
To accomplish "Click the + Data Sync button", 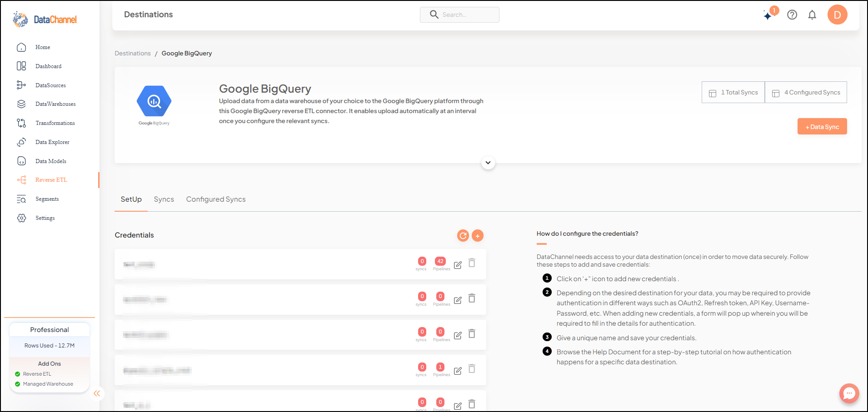I will coord(822,127).
